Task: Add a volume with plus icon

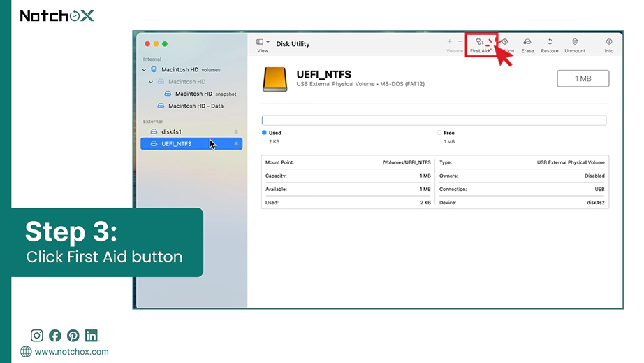Action: (449, 41)
